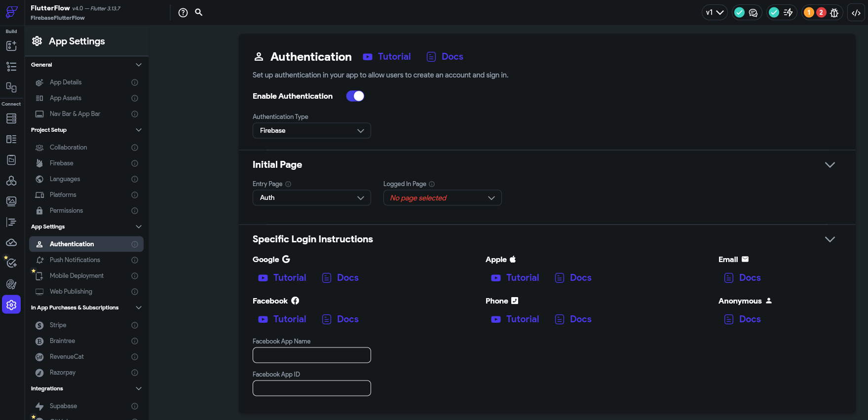Click the Facebook App ID field

pyautogui.click(x=312, y=388)
